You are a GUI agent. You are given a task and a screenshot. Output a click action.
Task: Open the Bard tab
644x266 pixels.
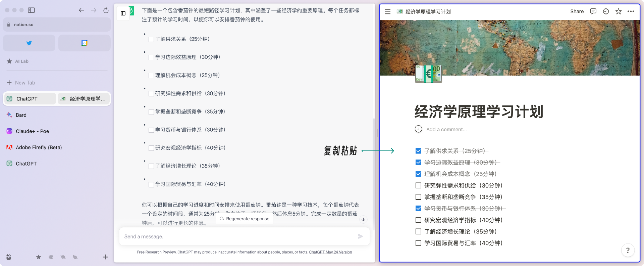coord(21,115)
